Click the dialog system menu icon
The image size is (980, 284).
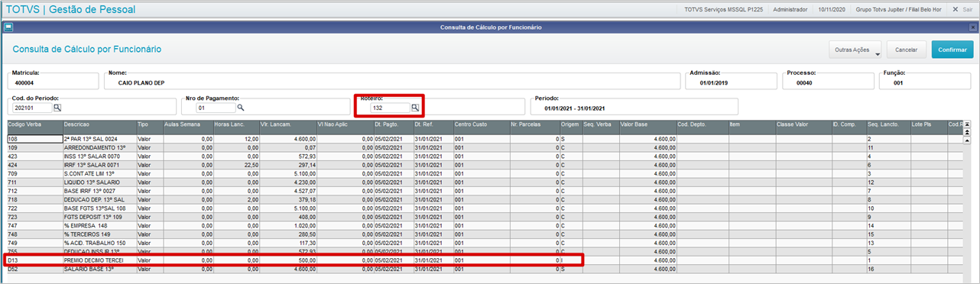8,27
